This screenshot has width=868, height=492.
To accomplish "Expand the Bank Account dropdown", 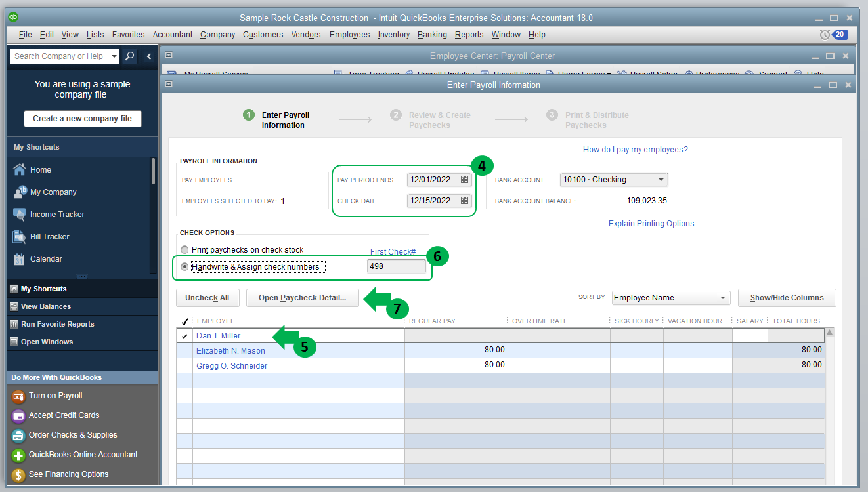I will (x=661, y=180).
